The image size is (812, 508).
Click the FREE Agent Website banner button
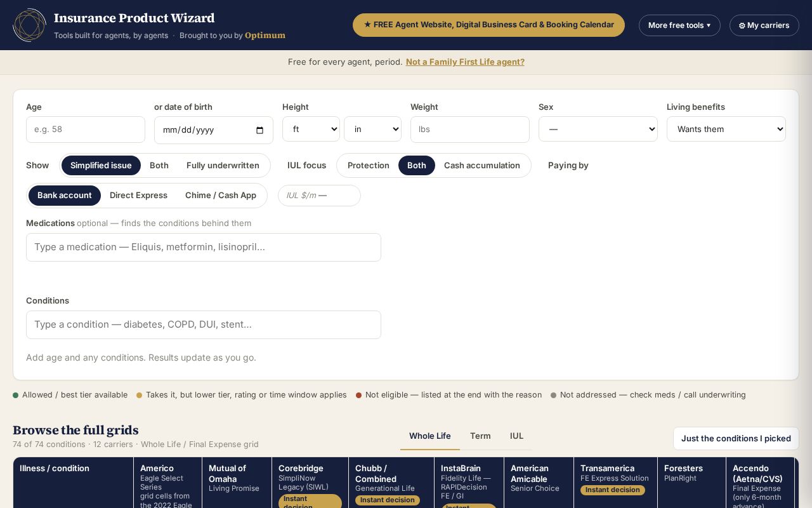pyautogui.click(x=488, y=25)
